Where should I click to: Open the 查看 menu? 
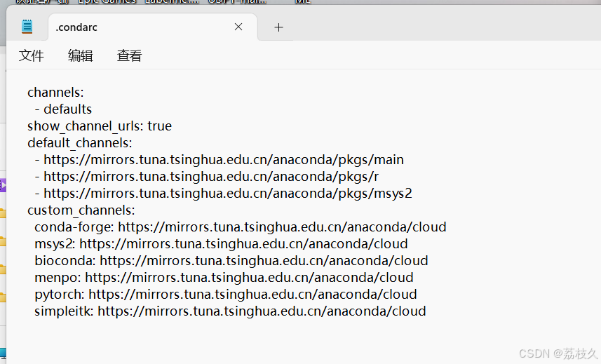pyautogui.click(x=129, y=56)
